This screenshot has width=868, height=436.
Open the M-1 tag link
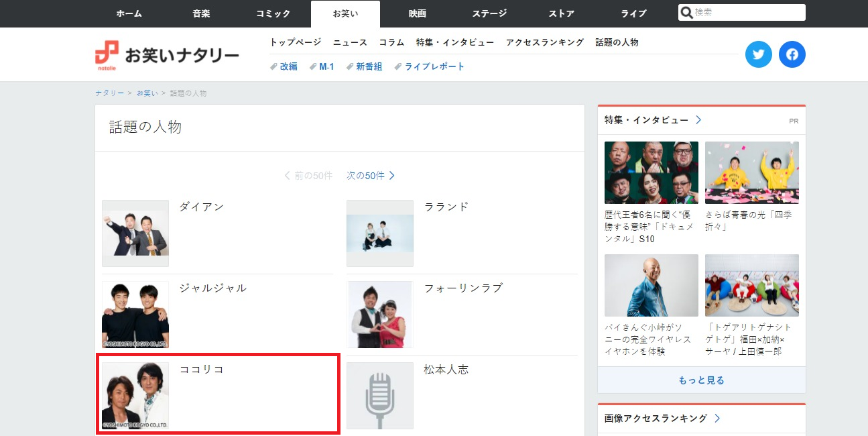[326, 66]
